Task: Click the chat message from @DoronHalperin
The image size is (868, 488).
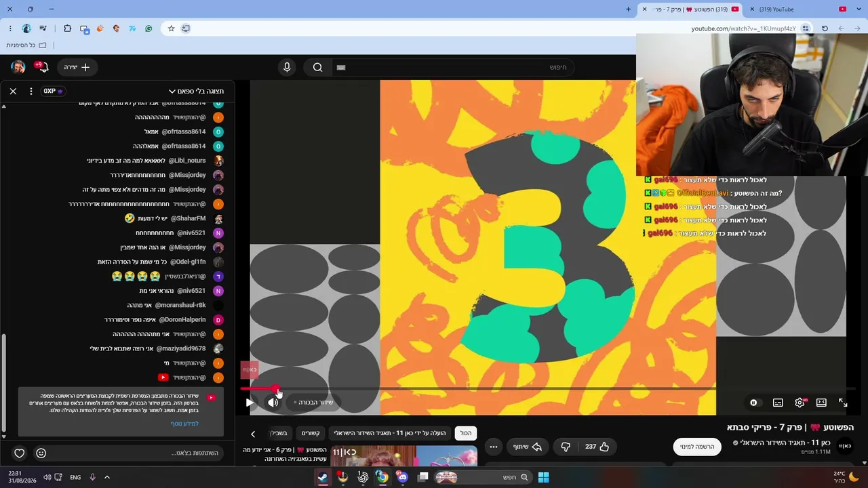Action: [163, 319]
